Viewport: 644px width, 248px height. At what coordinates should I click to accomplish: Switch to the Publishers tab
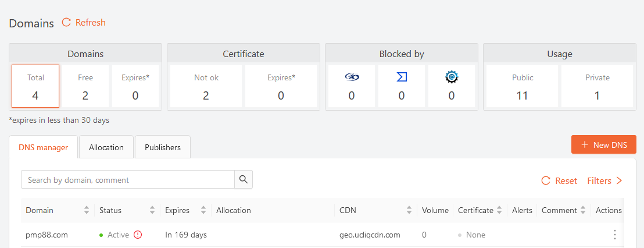(163, 147)
